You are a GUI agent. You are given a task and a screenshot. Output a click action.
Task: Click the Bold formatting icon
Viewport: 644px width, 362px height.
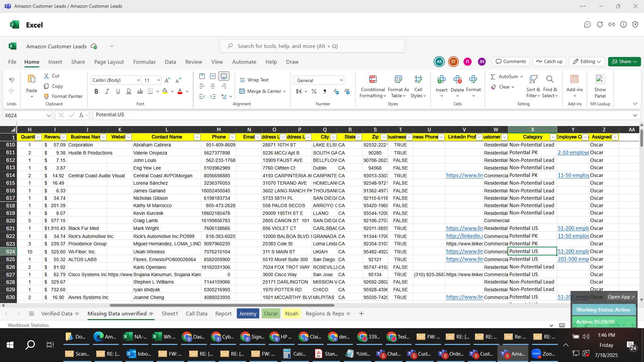tap(96, 91)
